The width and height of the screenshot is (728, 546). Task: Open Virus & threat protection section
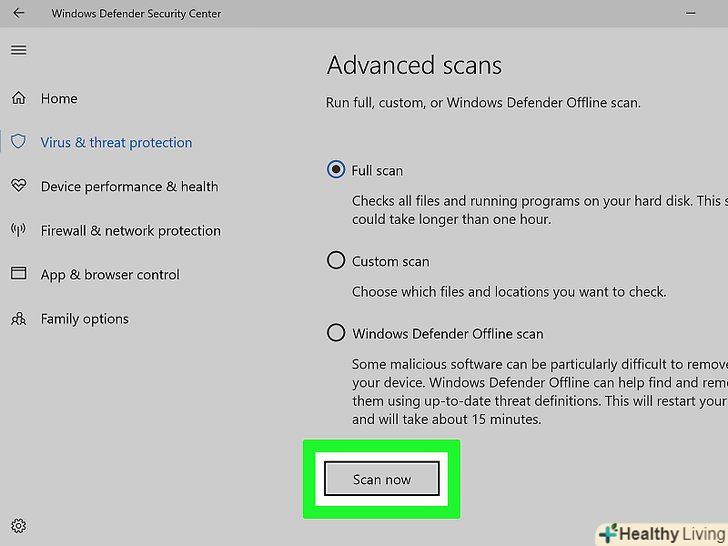[x=116, y=143]
